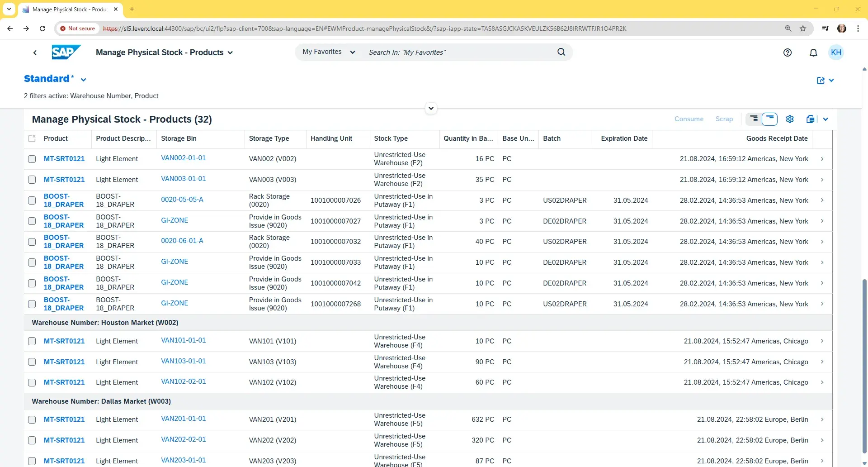
Task: Open storage bin link VAN002-01-01
Action: 183,158
